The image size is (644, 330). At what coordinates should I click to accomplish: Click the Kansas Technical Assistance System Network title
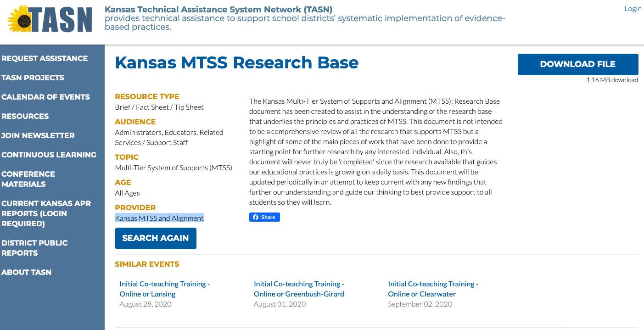[218, 9]
